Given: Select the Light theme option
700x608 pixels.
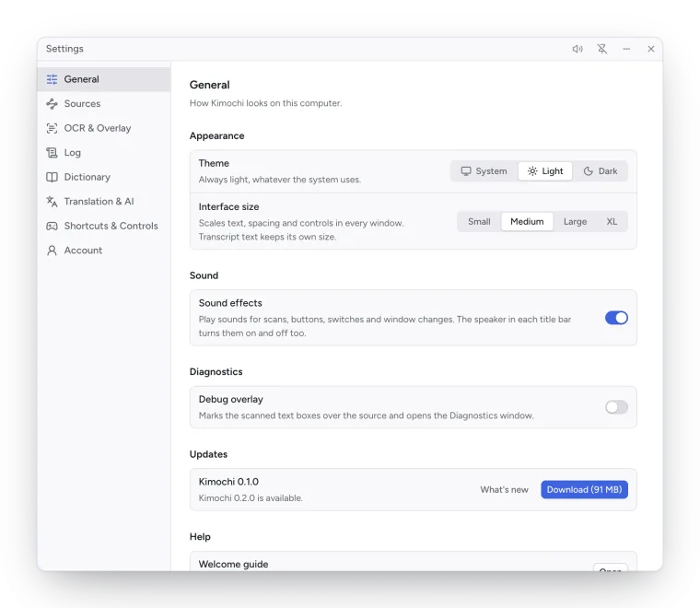Looking at the screenshot, I should coord(545,171).
